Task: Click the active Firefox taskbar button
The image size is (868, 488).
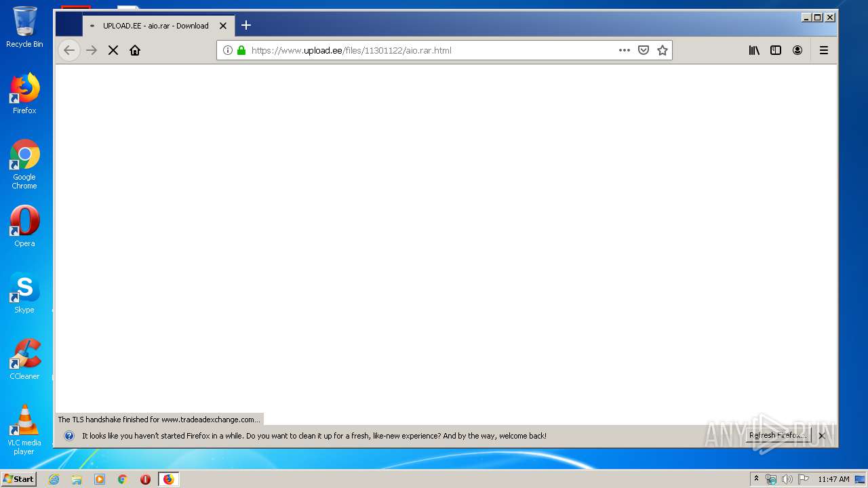Action: pyautogui.click(x=168, y=479)
